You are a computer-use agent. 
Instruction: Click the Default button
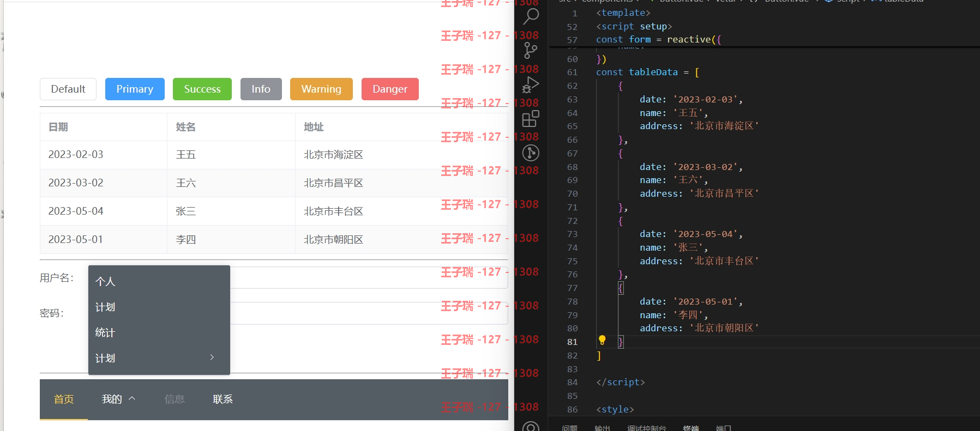click(x=68, y=89)
